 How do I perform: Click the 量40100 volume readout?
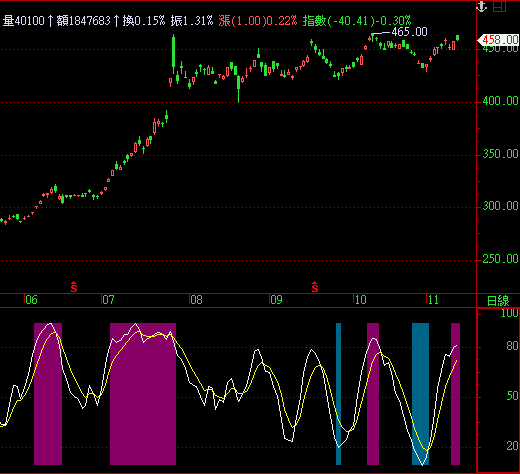coord(24,21)
